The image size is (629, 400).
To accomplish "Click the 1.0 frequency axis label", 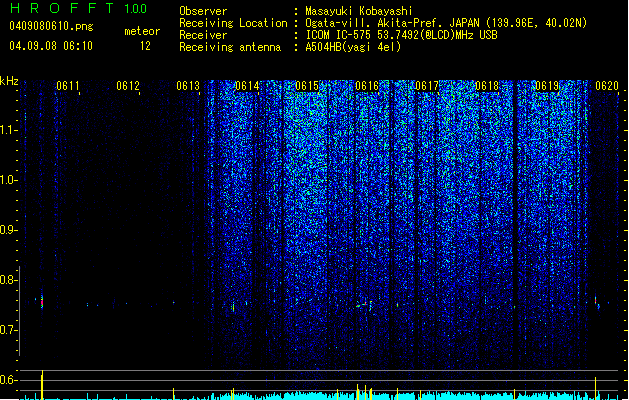I will point(8,180).
